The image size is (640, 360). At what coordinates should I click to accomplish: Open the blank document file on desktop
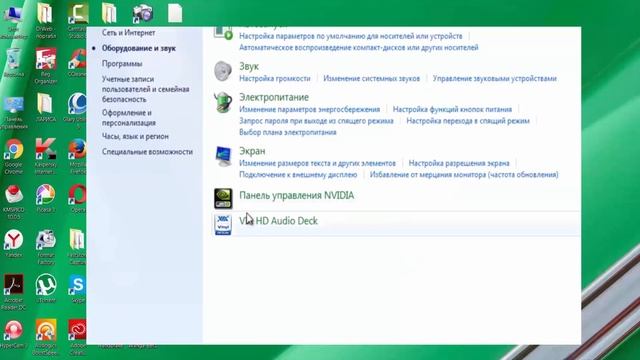tap(175, 13)
